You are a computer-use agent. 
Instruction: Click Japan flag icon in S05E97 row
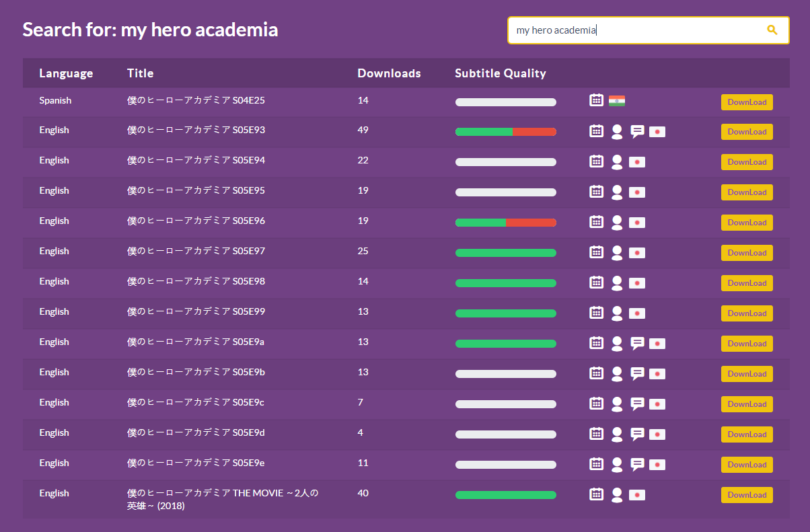point(637,253)
